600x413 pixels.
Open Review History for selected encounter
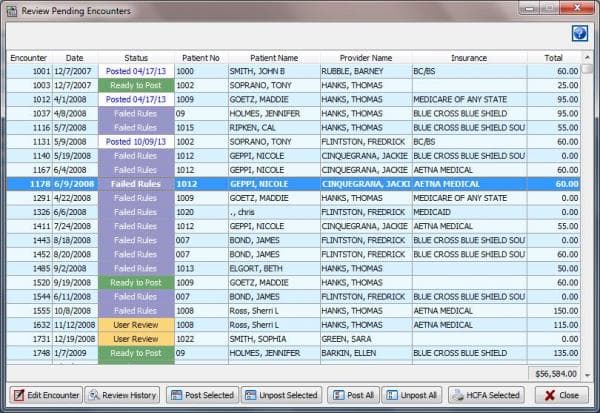click(122, 395)
